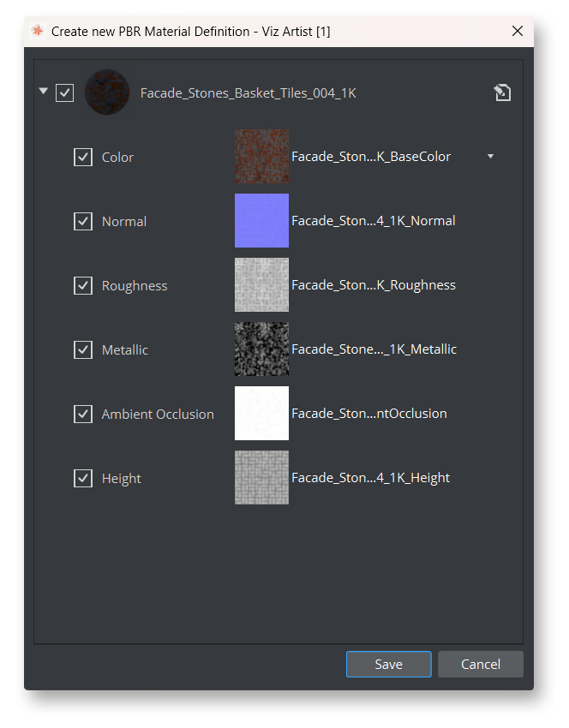Disable the Color map checkbox
The height and width of the screenshot is (728, 569).
83,157
